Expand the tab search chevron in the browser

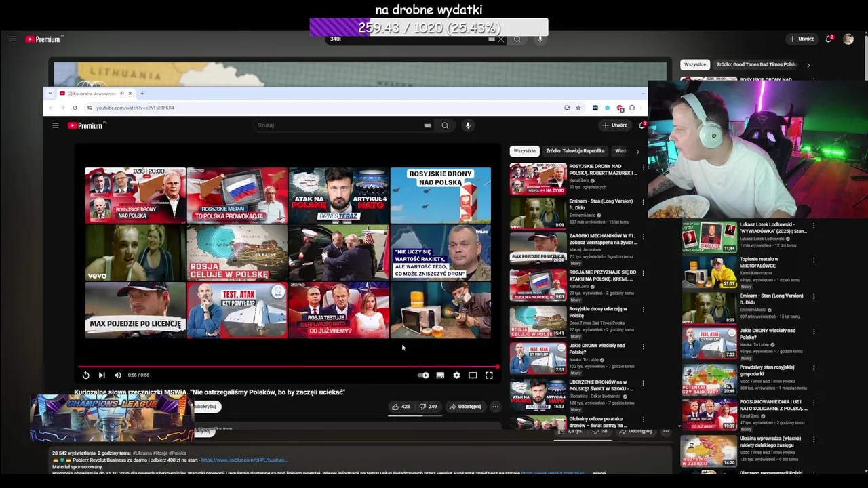pos(51,94)
